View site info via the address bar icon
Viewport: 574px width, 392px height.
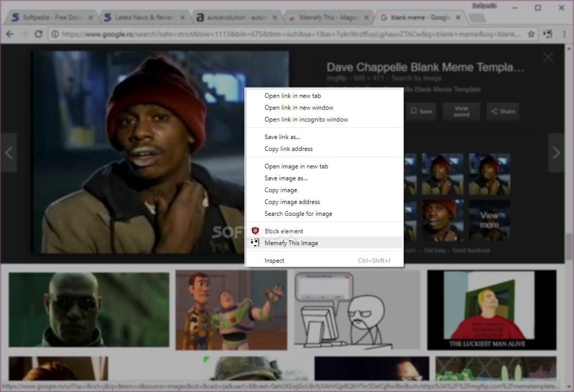coord(55,34)
